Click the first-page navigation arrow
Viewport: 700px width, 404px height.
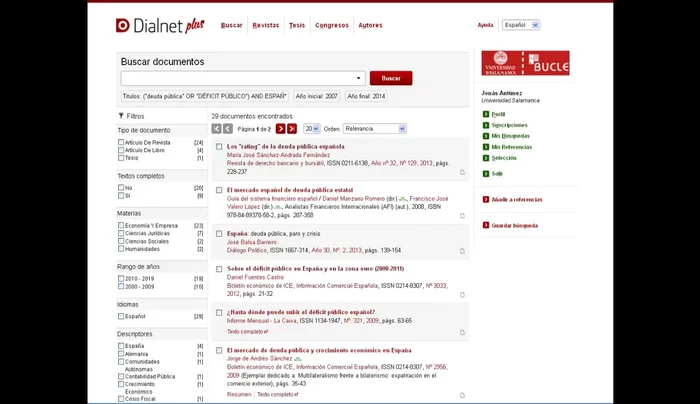[216, 129]
